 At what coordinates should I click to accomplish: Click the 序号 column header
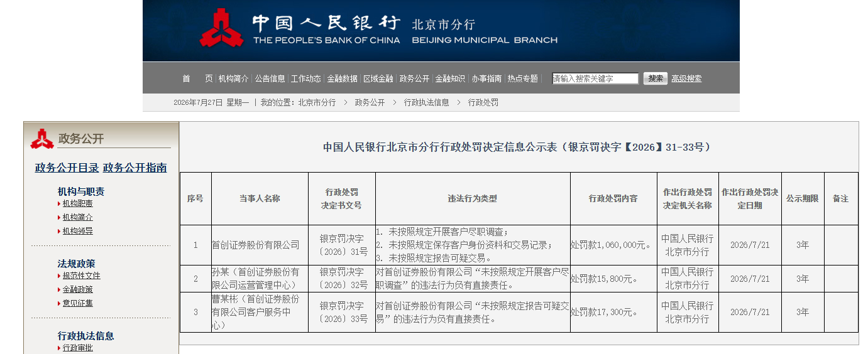point(195,198)
